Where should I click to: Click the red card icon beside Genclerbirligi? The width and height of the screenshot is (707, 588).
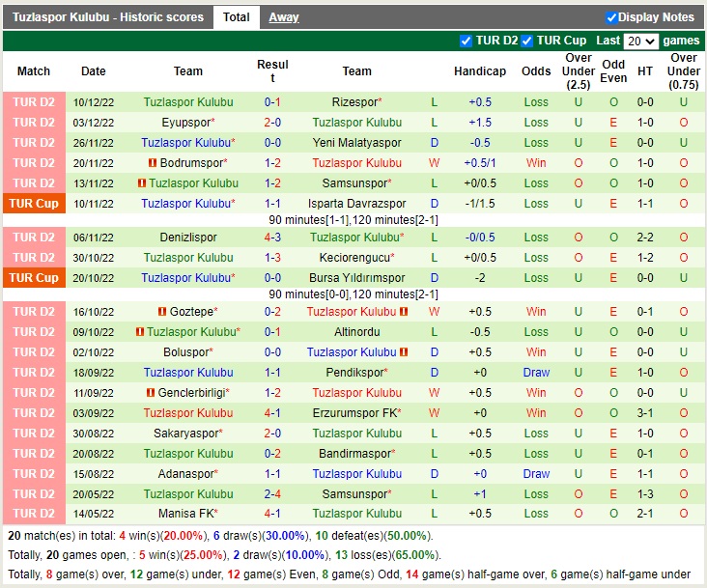point(151,392)
